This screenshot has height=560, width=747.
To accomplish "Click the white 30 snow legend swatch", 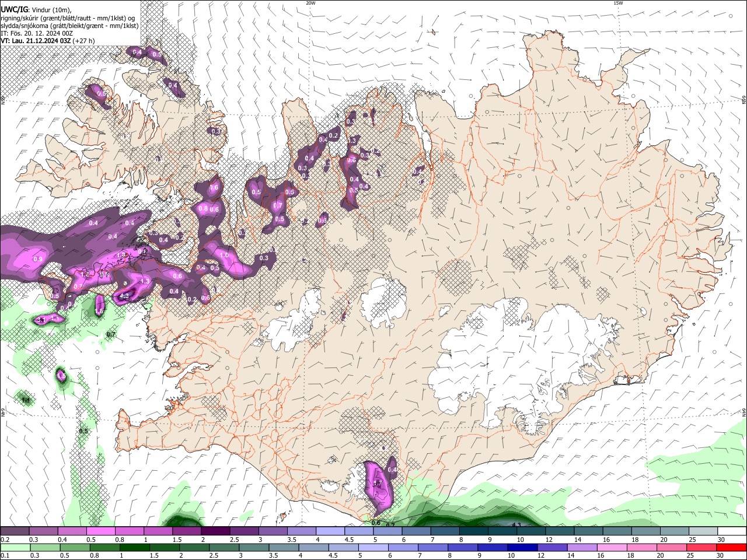I will (x=732, y=531).
